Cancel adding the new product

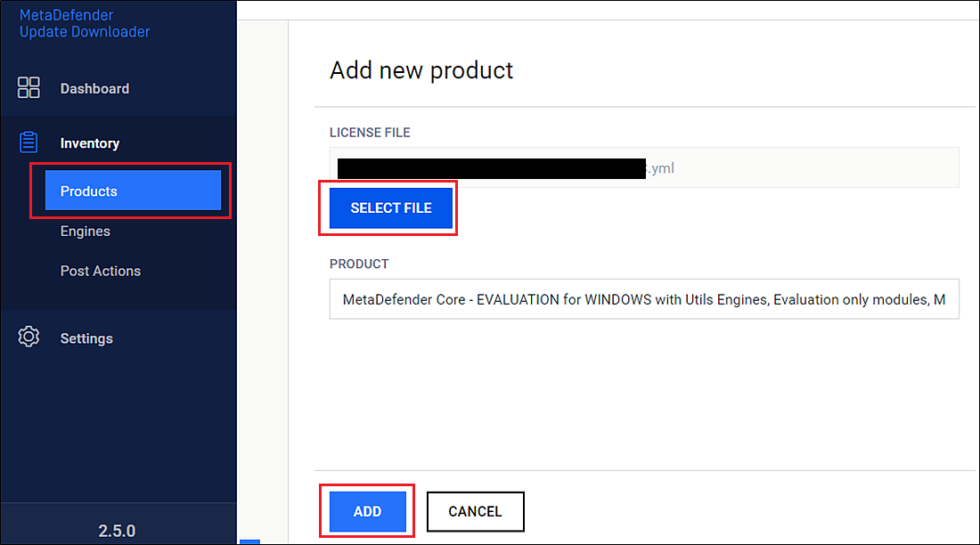click(475, 511)
